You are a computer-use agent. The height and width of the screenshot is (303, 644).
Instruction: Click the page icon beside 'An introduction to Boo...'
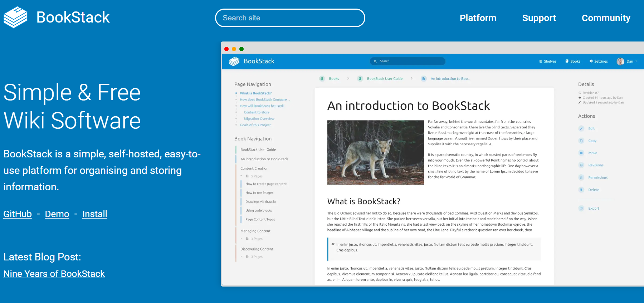tap(424, 79)
